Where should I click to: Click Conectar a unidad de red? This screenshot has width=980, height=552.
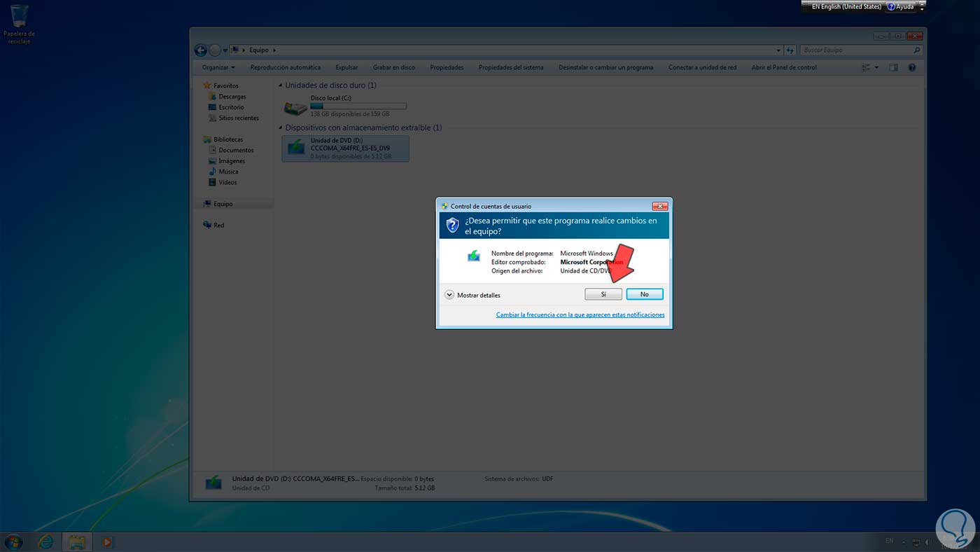[703, 68]
